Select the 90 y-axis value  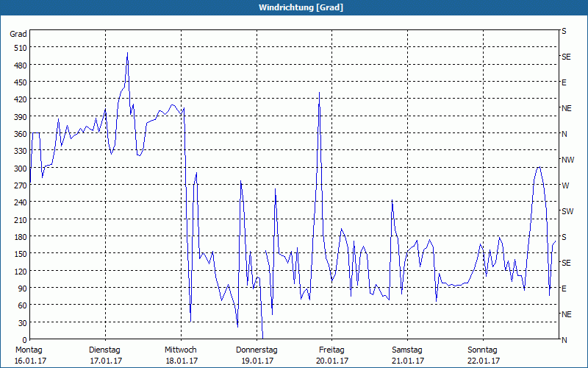(x=23, y=289)
